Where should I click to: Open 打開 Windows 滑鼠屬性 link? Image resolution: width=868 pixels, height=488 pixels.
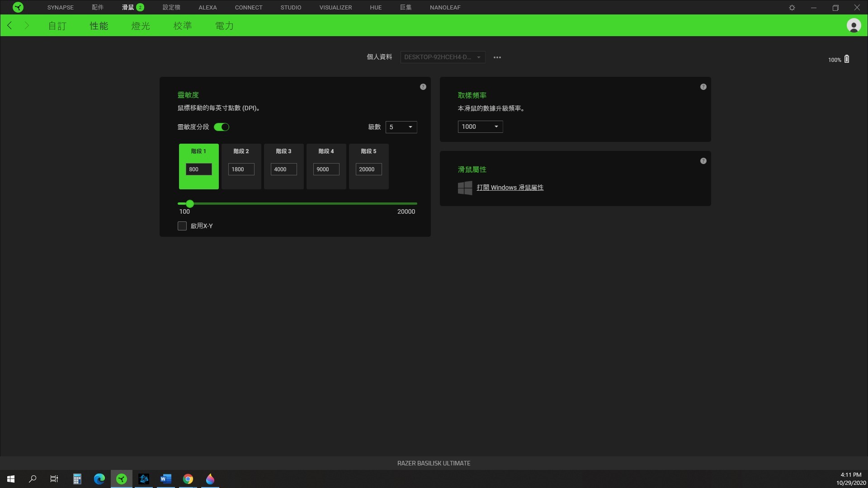[510, 188]
